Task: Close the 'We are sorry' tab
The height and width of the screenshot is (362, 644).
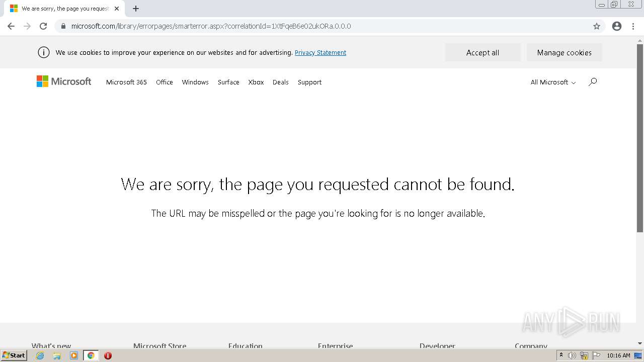Action: (117, 9)
